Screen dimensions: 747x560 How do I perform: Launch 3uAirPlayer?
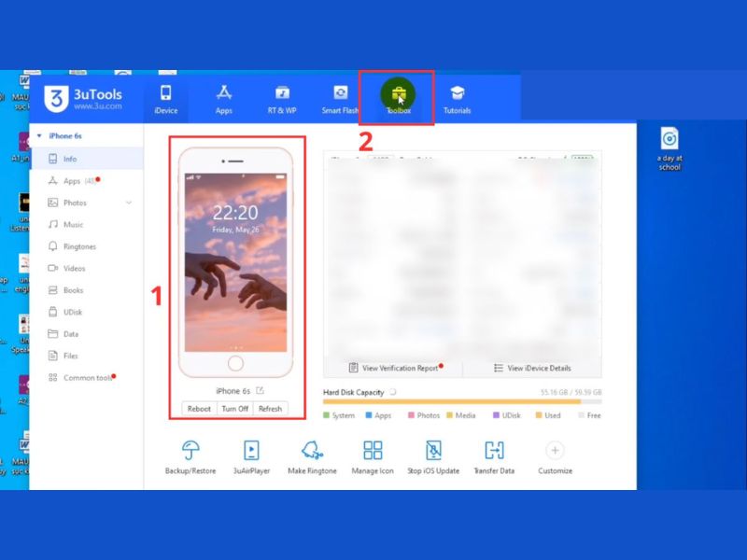tap(251, 456)
